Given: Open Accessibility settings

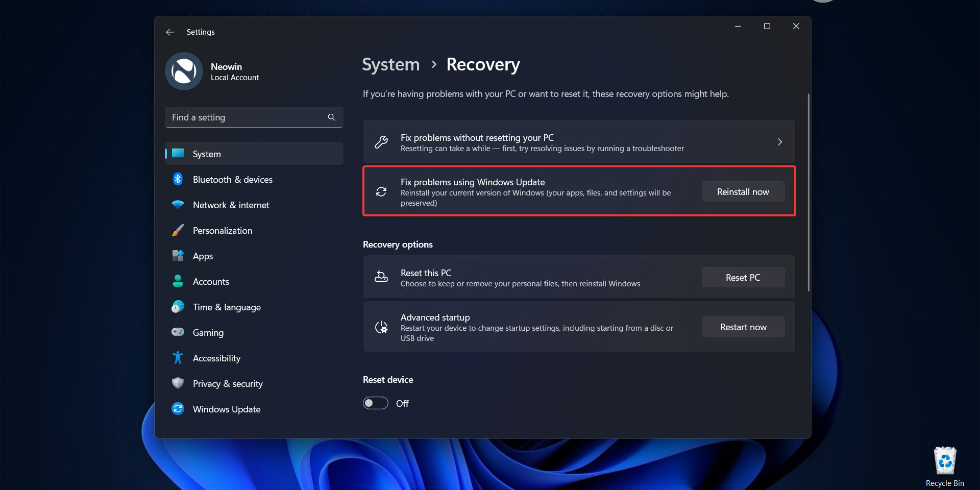Looking at the screenshot, I should (216, 358).
